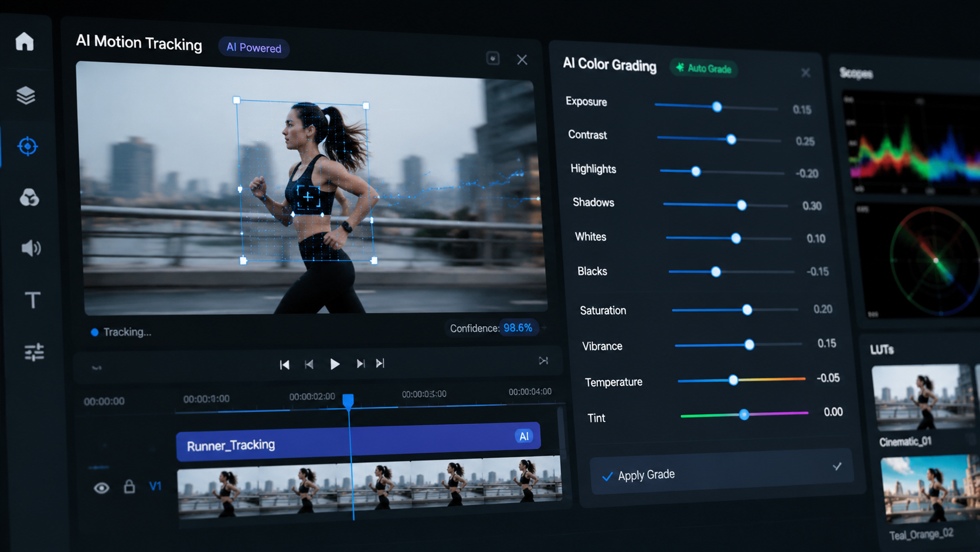Screen dimensions: 980x552
Task: Close the AI Color Grading panel
Action: pos(806,73)
